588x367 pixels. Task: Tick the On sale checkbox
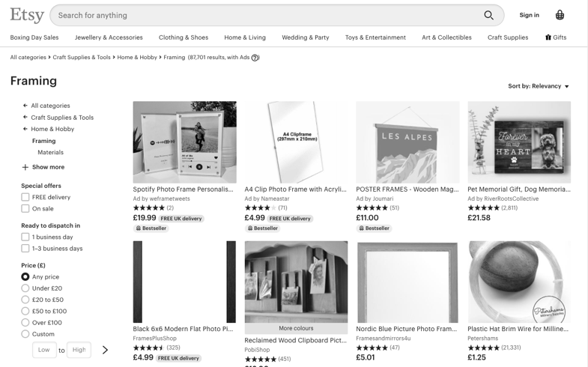click(x=25, y=209)
